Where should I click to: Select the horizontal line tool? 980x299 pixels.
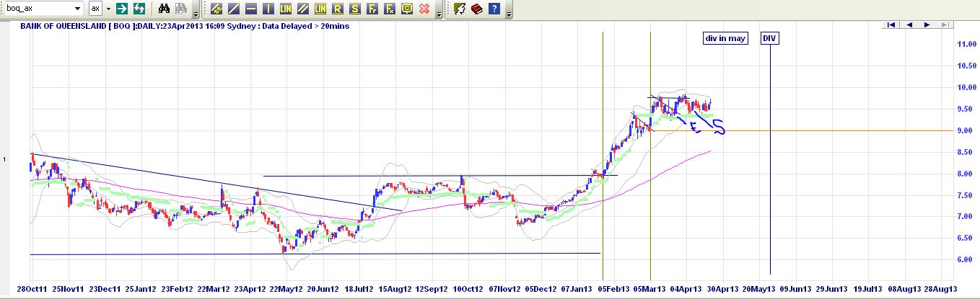[250, 9]
